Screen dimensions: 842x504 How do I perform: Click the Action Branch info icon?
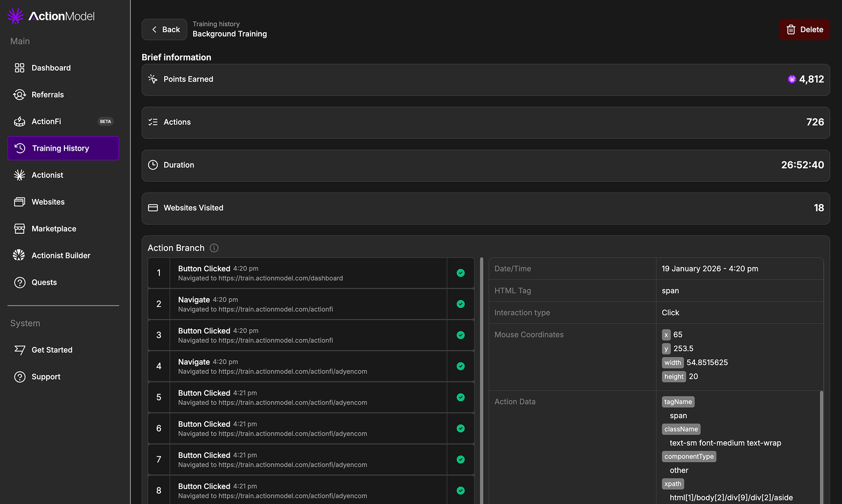click(x=214, y=248)
